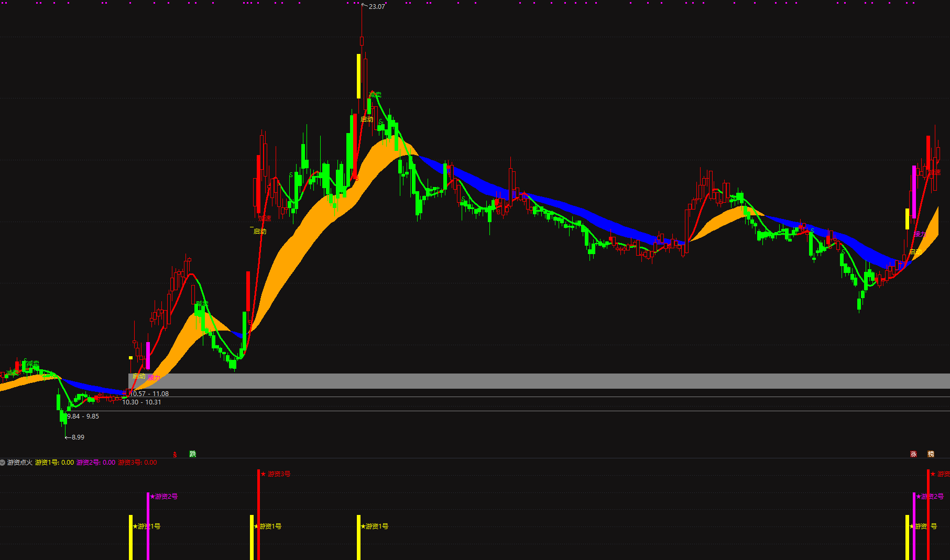Click the red S signal marker icon
This screenshot has width=950, height=560.
(175, 455)
